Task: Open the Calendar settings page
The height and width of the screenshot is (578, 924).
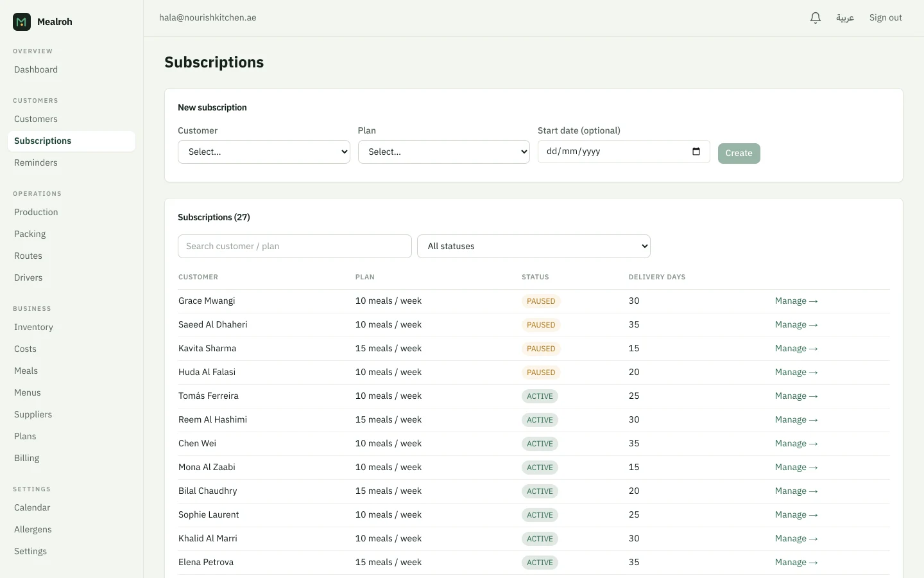Action: (32, 507)
